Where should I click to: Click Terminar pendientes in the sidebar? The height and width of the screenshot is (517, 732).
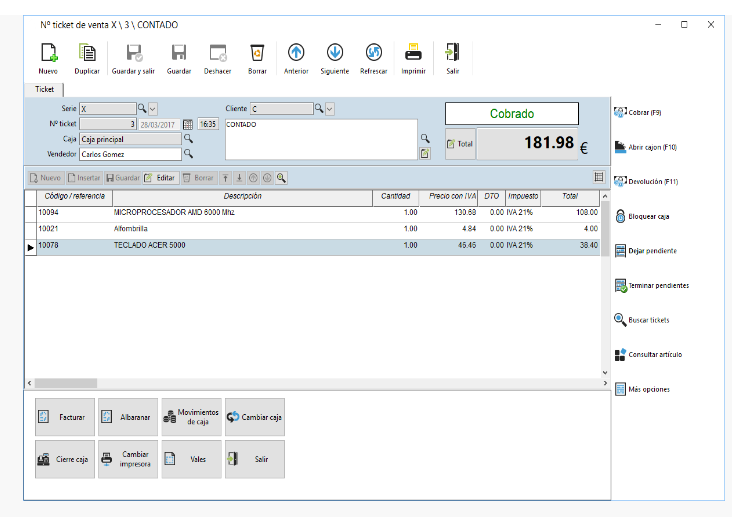(x=652, y=285)
